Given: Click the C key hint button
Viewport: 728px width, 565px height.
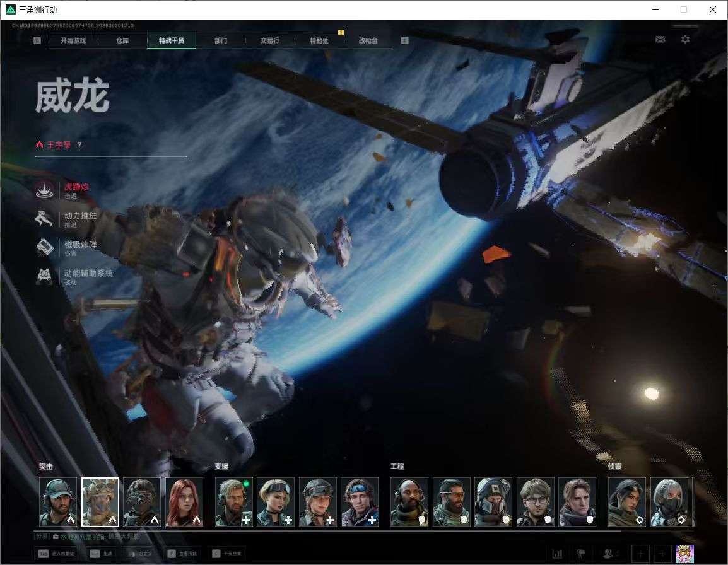Looking at the screenshot, I should pos(227,554).
